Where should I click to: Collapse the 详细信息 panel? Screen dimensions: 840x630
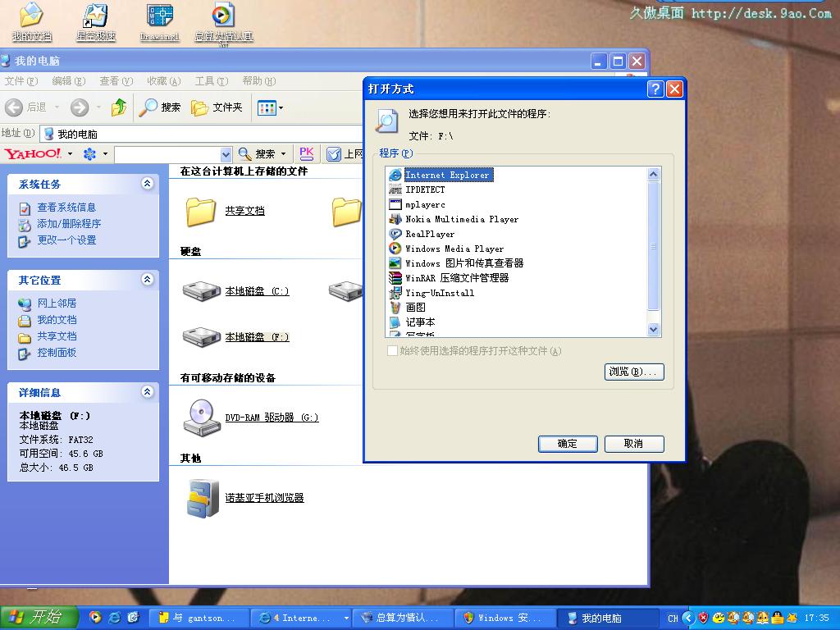pyautogui.click(x=148, y=392)
